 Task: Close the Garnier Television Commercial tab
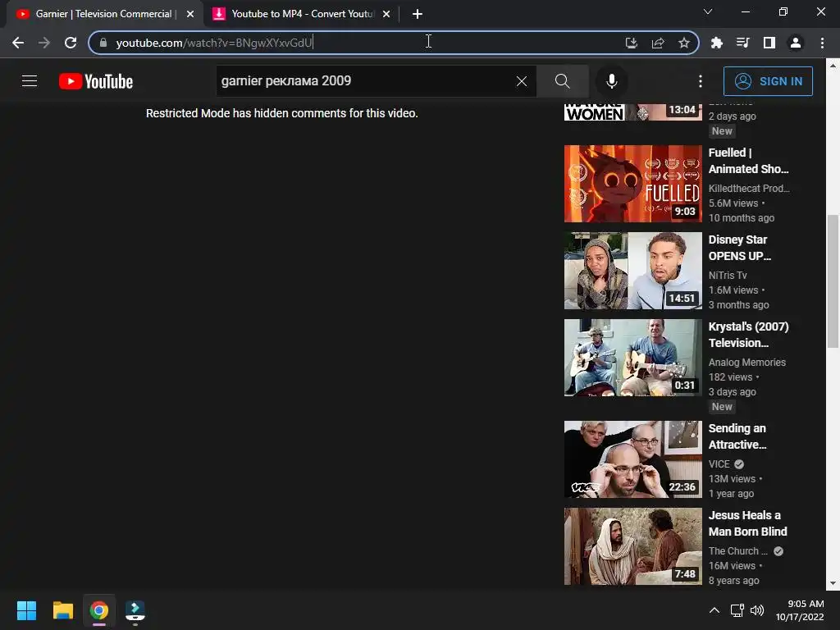coord(190,14)
